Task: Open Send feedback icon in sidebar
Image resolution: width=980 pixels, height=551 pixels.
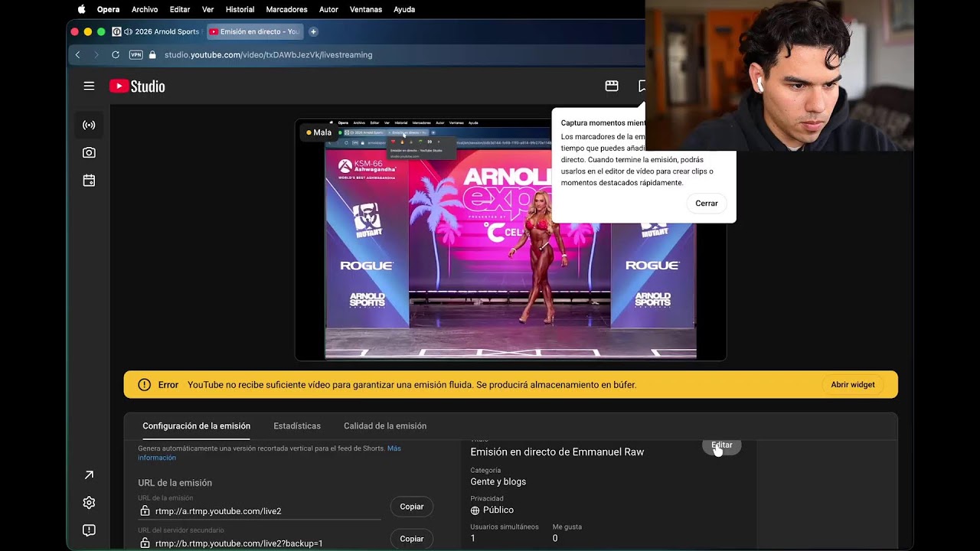Action: click(x=89, y=530)
